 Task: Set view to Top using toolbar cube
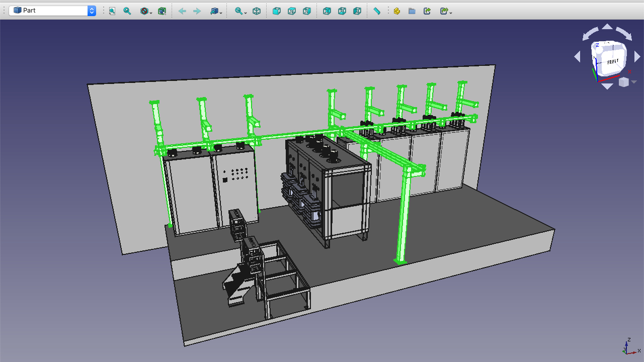(292, 11)
